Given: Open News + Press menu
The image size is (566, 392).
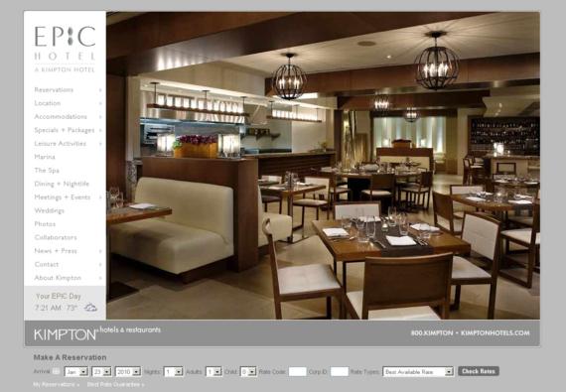Looking at the screenshot, I should coord(56,251).
